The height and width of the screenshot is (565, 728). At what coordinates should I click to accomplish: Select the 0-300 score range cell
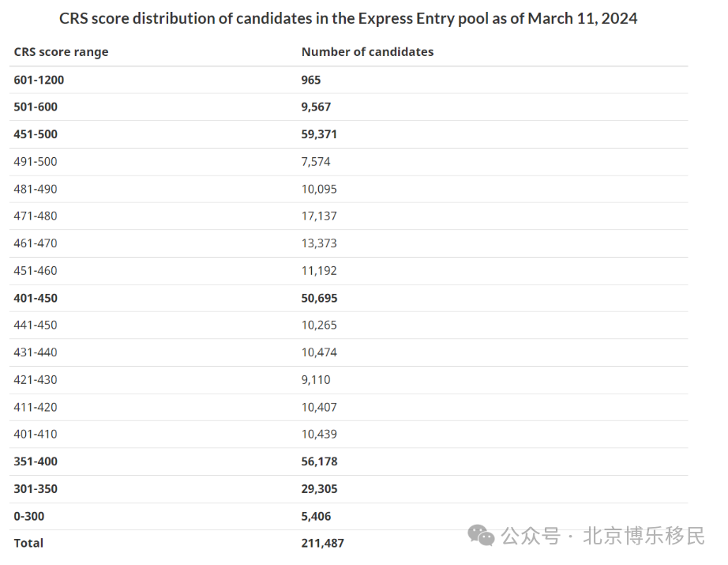(x=28, y=517)
